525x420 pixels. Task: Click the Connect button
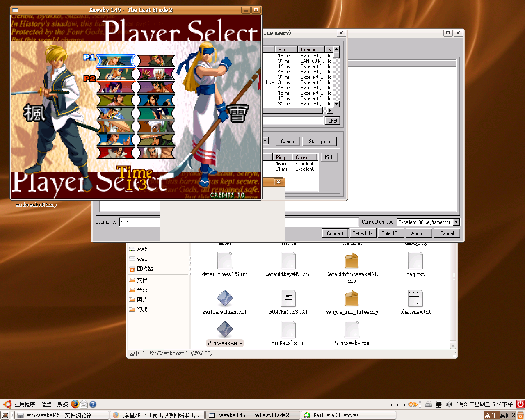click(335, 233)
